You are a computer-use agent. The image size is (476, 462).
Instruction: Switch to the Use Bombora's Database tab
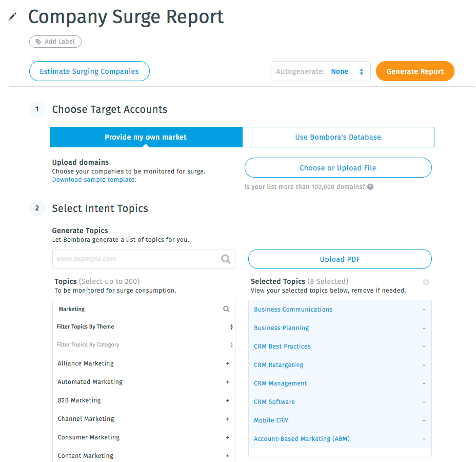point(338,137)
